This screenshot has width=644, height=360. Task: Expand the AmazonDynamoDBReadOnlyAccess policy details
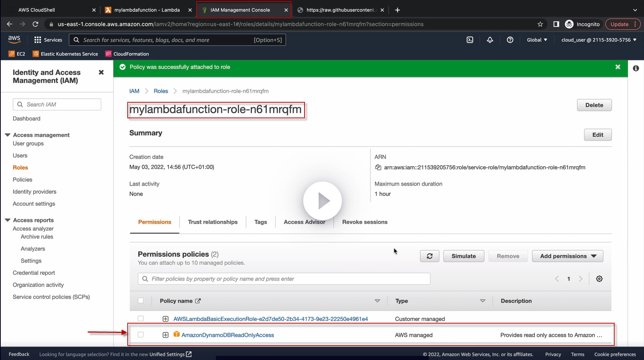point(165,335)
